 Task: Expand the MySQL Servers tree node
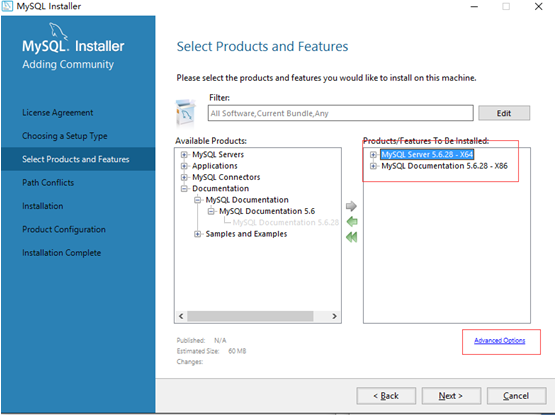point(184,155)
